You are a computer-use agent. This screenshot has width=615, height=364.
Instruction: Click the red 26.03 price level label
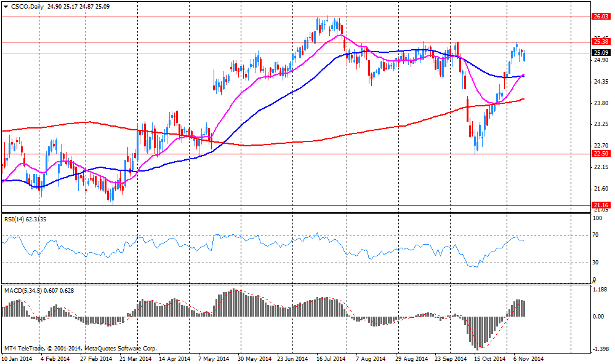pyautogui.click(x=600, y=17)
